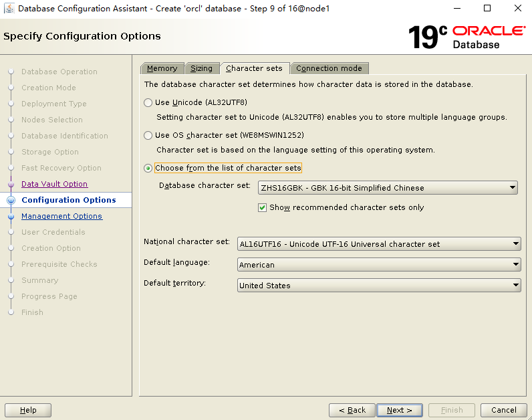Click the Java icon in title bar
The width and height of the screenshot is (532, 420).
(x=9, y=8)
